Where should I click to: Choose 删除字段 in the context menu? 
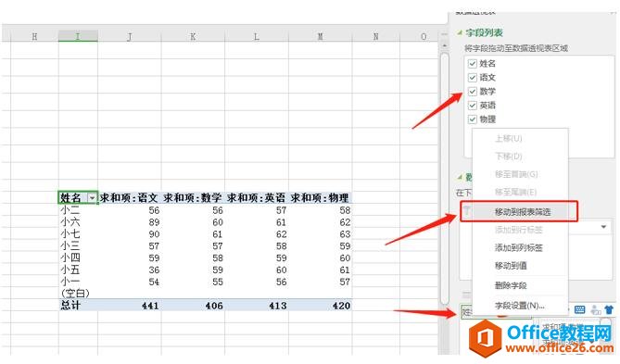coord(511,285)
